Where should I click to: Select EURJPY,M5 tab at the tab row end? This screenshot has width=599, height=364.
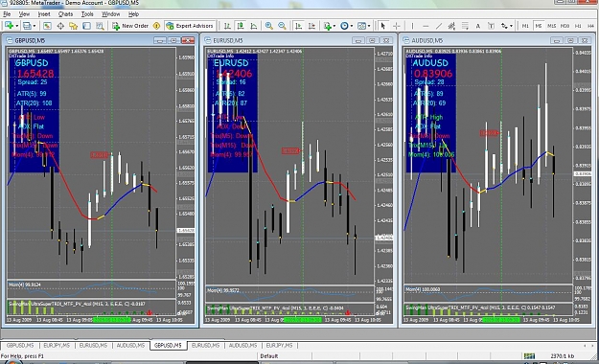point(279,345)
